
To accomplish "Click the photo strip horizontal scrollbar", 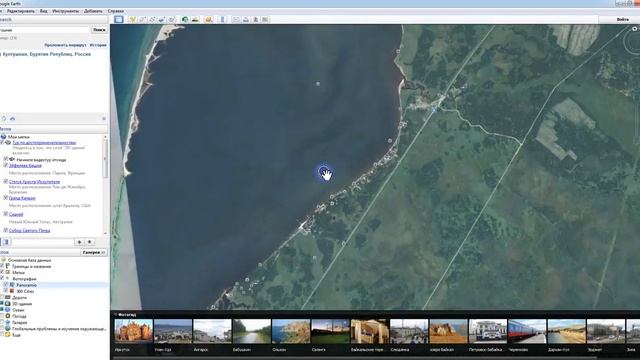I will [355, 358].
